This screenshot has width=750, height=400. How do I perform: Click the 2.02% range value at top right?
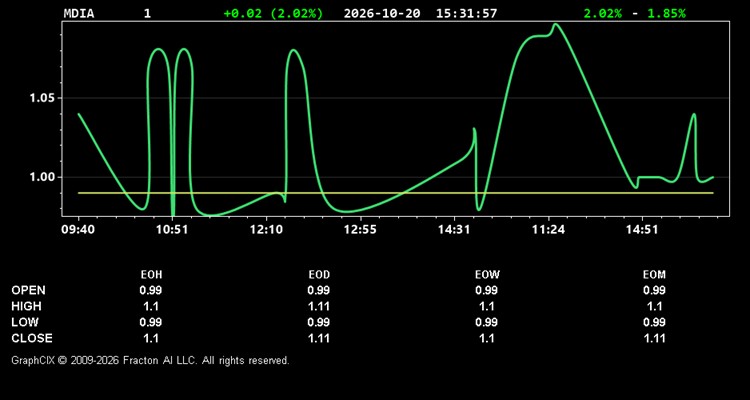pyautogui.click(x=603, y=13)
